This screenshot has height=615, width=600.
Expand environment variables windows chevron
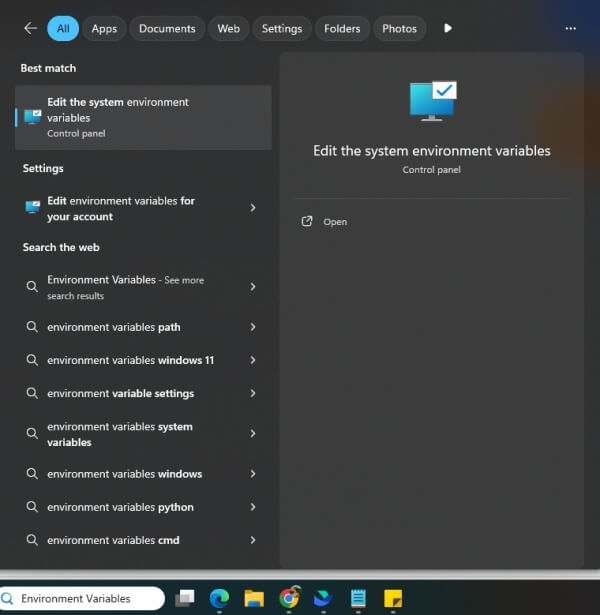[x=253, y=474]
